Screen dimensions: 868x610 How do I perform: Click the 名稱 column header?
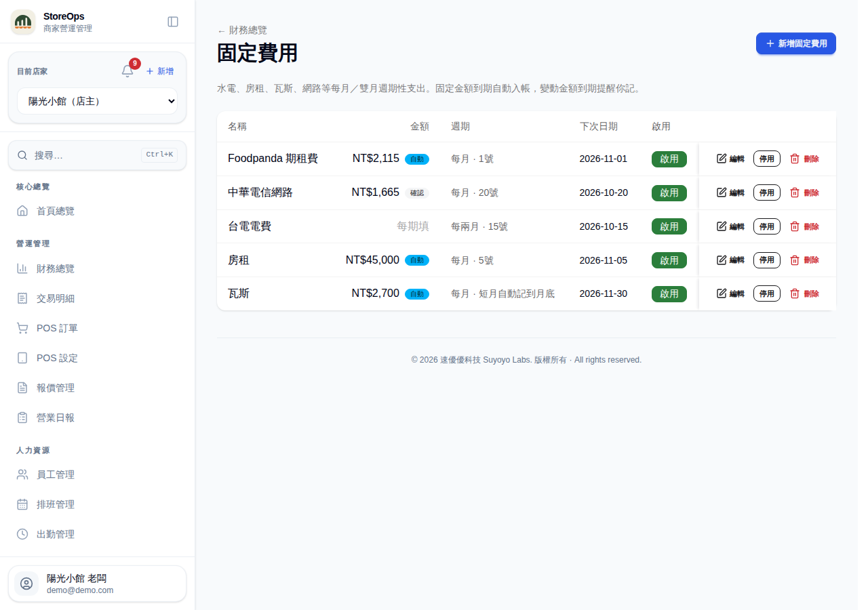pos(237,127)
